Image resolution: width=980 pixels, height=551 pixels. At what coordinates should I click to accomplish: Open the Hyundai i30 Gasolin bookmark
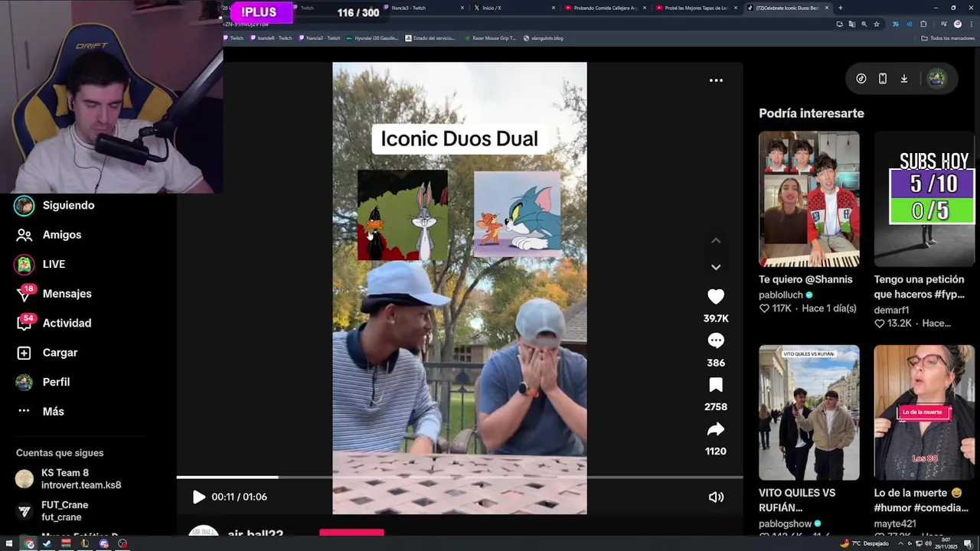[372, 38]
